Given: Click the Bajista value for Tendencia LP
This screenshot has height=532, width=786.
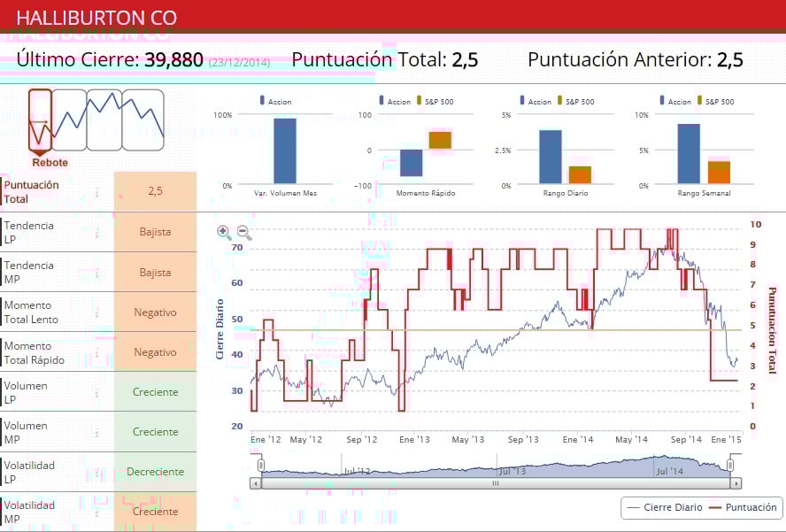Looking at the screenshot, I should 156,232.
